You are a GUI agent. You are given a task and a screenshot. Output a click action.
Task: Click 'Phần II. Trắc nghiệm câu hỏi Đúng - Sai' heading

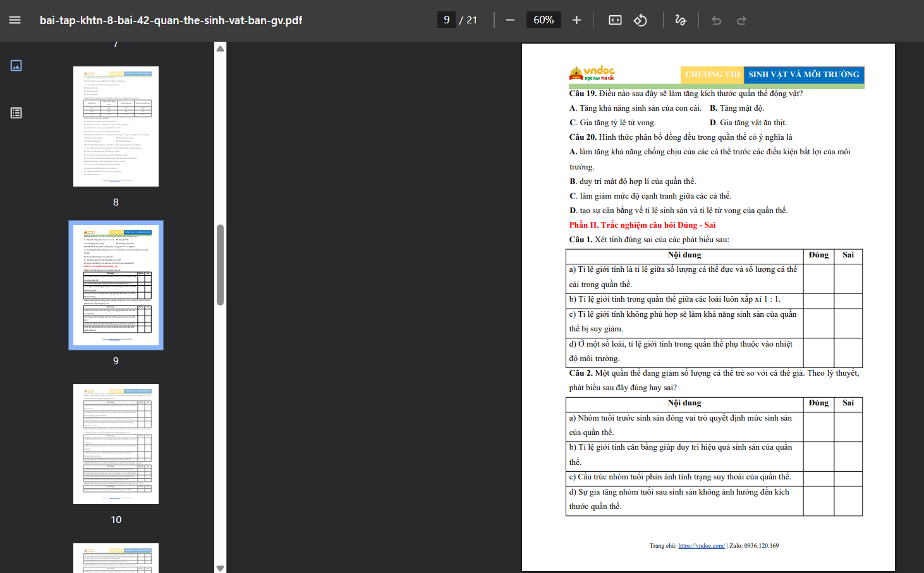642,225
